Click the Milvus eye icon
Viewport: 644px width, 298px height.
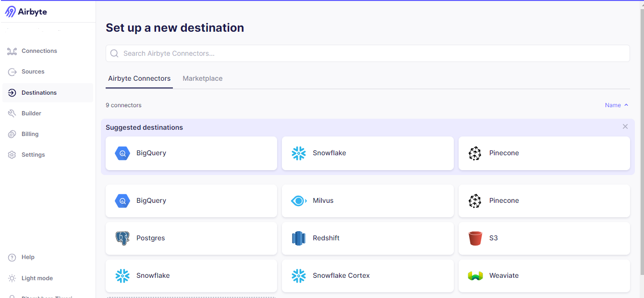pos(299,201)
